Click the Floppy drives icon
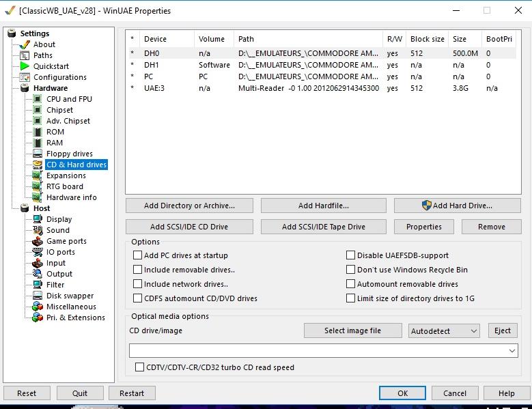The height and width of the screenshot is (409, 532). tap(38, 154)
